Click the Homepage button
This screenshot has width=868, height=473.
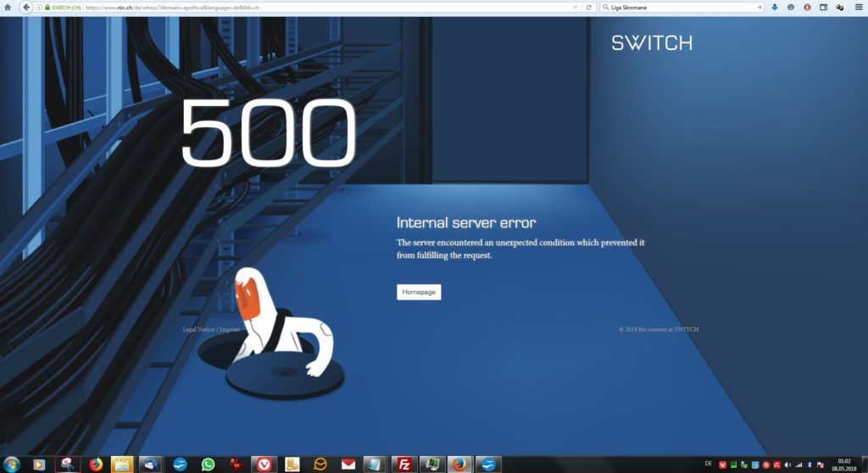pyautogui.click(x=419, y=292)
